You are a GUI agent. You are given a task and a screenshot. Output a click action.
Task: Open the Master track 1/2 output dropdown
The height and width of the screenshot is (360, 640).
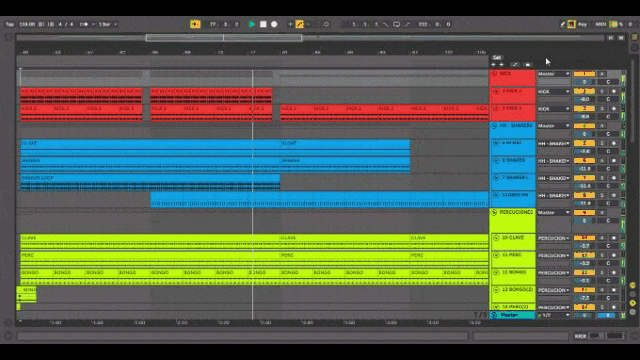553,315
